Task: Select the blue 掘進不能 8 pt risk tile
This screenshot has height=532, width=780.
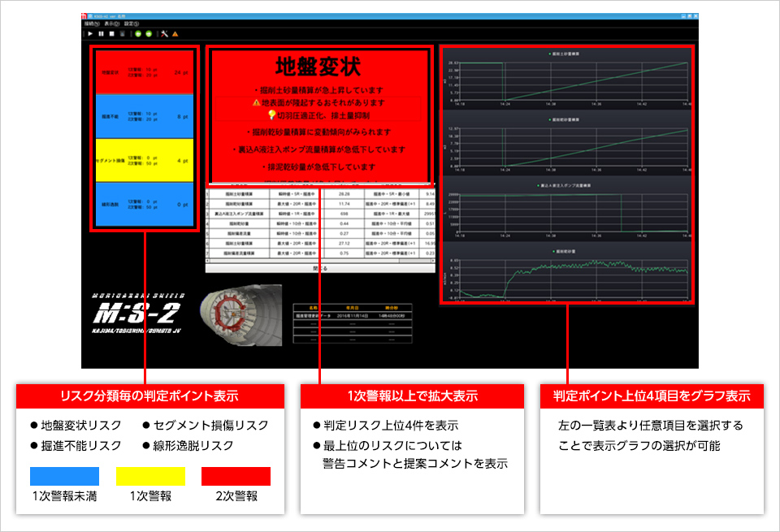Action: pos(145,116)
